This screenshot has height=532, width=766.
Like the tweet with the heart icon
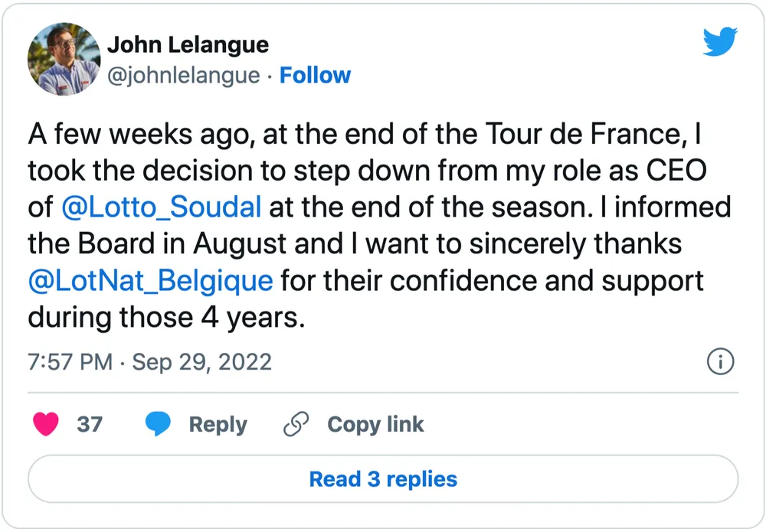[46, 424]
